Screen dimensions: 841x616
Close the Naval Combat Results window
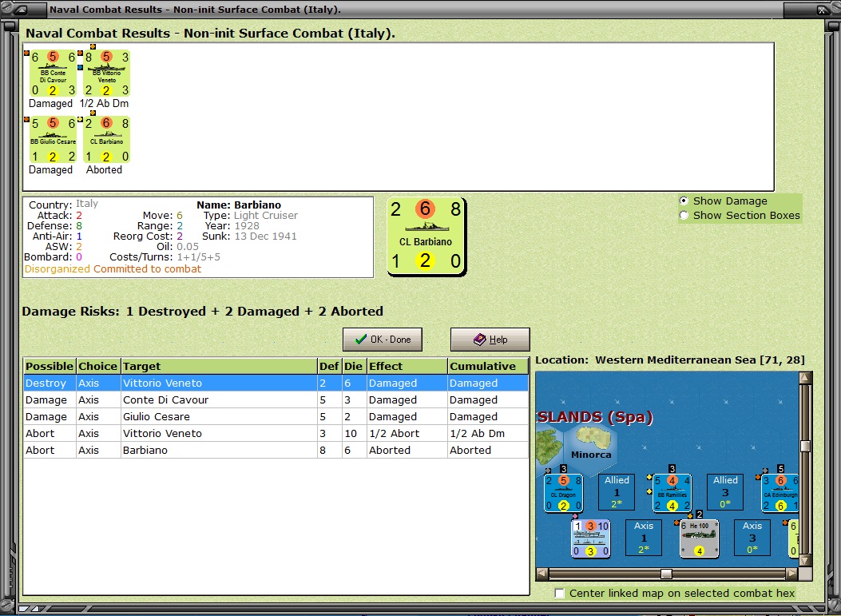click(x=822, y=10)
